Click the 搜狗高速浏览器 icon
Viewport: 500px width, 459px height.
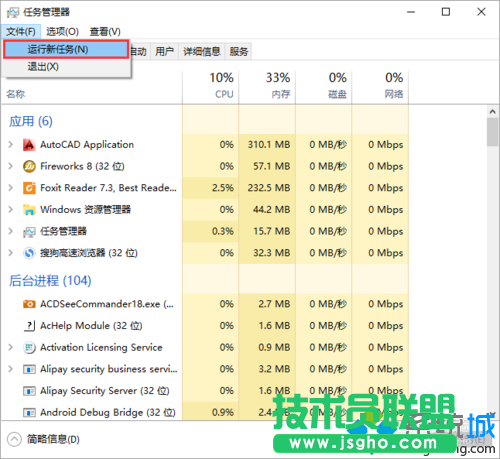click(x=29, y=253)
